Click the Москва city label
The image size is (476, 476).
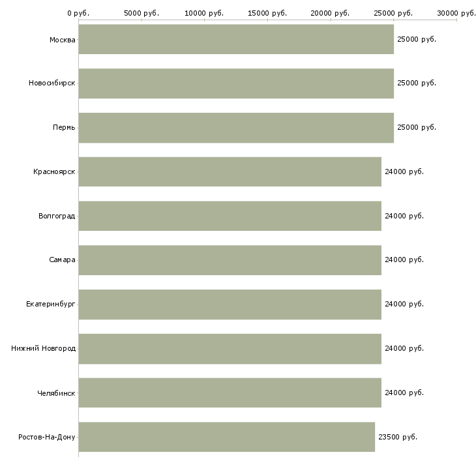point(62,40)
